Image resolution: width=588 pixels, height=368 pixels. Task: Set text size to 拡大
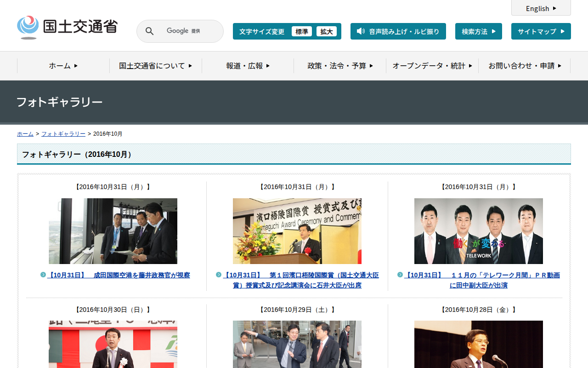click(x=326, y=31)
